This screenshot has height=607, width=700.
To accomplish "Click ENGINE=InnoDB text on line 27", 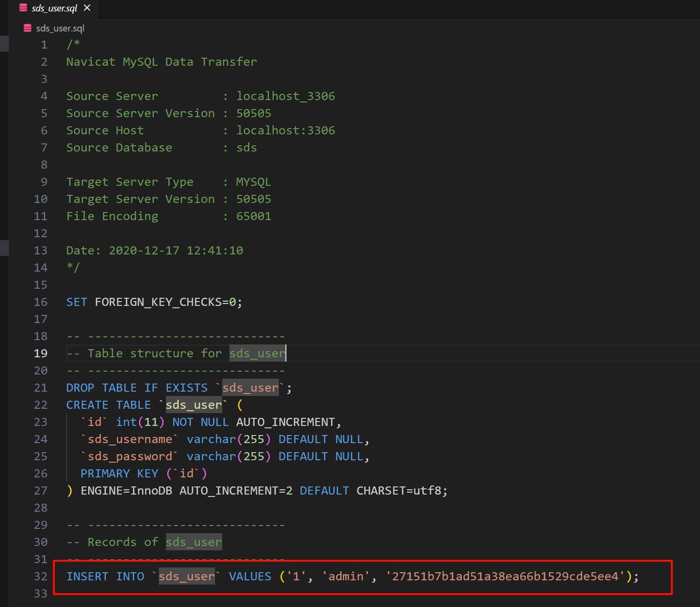I will pyautogui.click(x=126, y=491).
